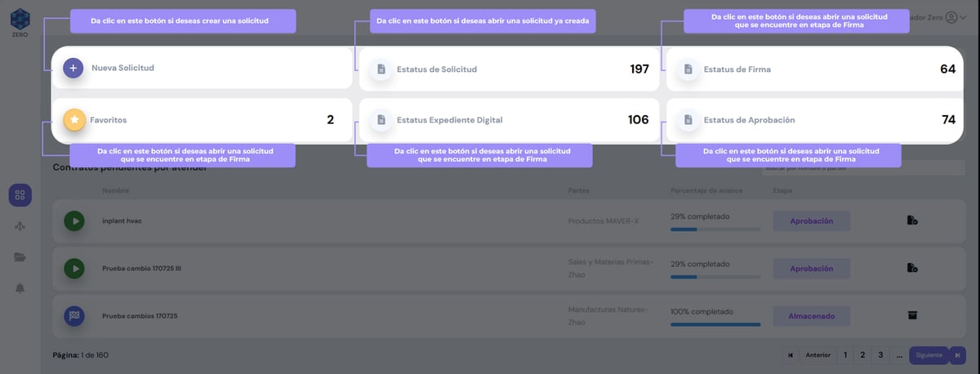
Task: Click the yellow star Favoritos icon
Action: pyautogui.click(x=74, y=120)
